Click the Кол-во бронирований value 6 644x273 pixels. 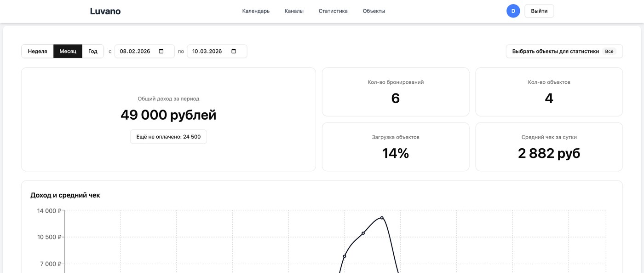coord(396,98)
